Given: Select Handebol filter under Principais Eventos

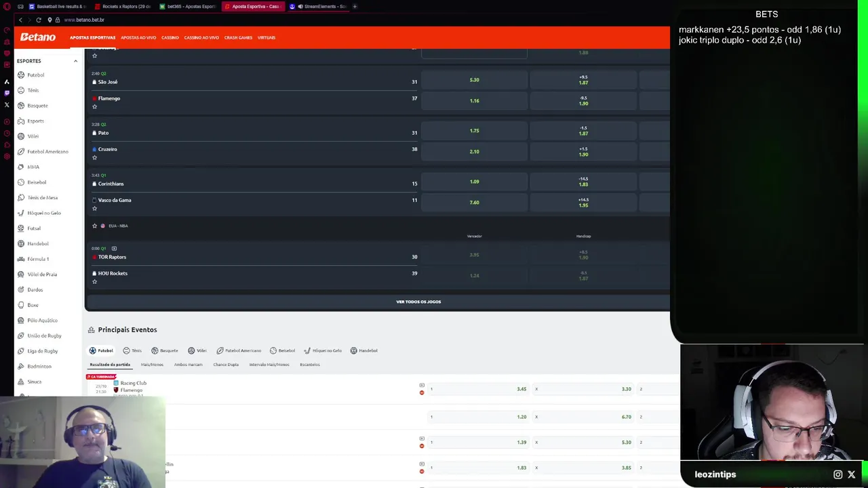Looking at the screenshot, I should (x=364, y=350).
